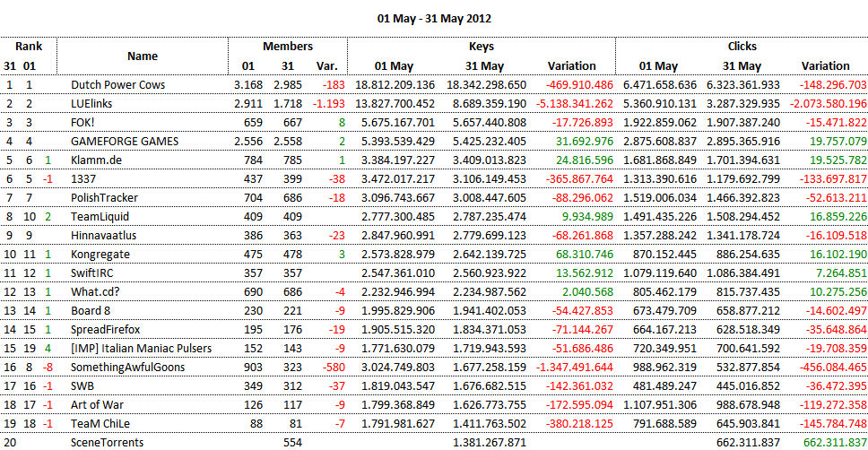Viewport: 868px width, 450px height.
Task: Select rank change 4 for Italian Maniac Pulsers
Action: [48, 348]
